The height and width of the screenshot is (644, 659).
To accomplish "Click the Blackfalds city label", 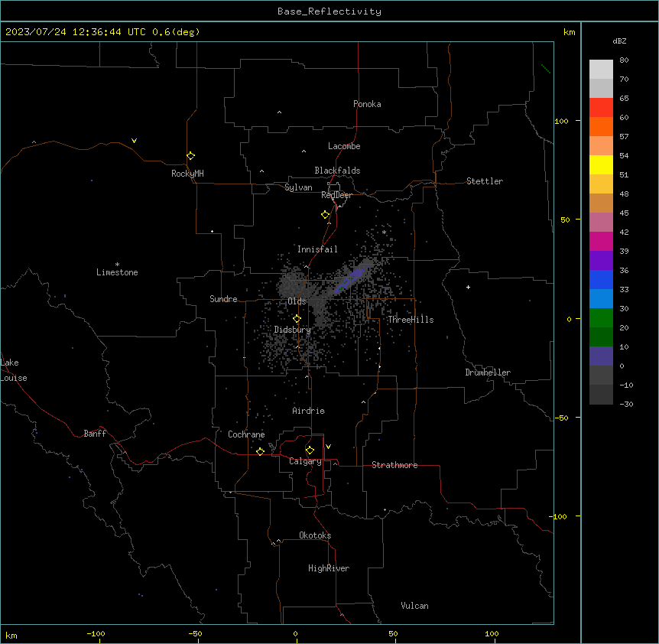I will pyautogui.click(x=337, y=171).
